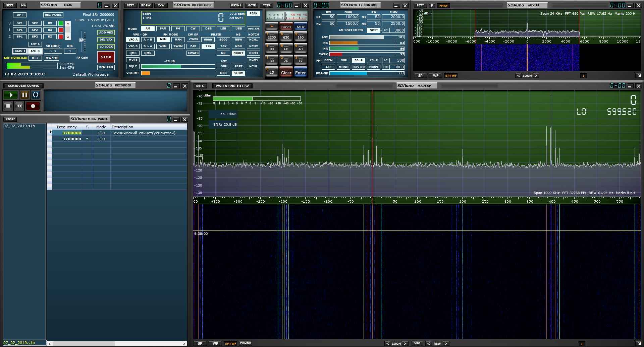This screenshot has height=347, width=644.
Task: Switch Main SP to WF view
Action: coord(215,343)
